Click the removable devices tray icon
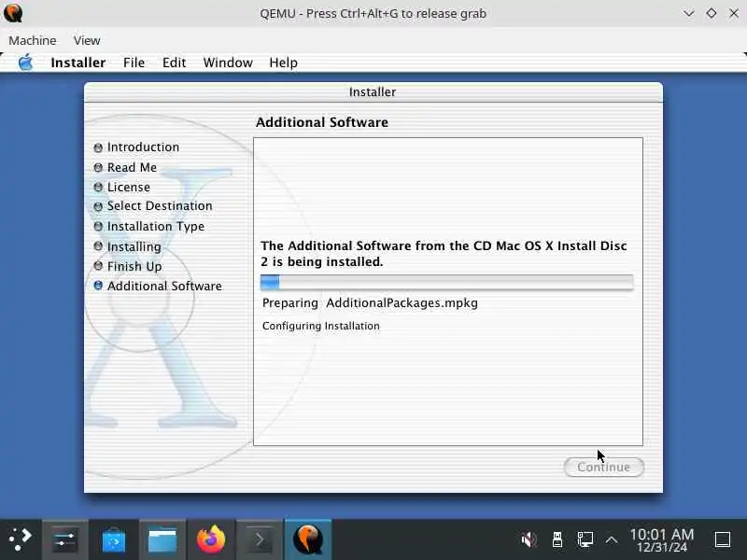This screenshot has width=747, height=560. (557, 539)
